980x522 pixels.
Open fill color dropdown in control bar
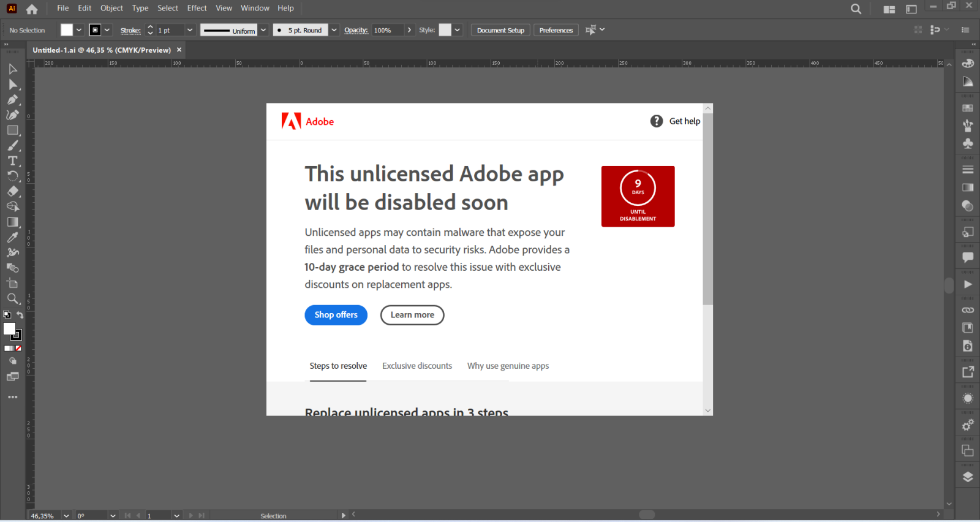click(79, 30)
